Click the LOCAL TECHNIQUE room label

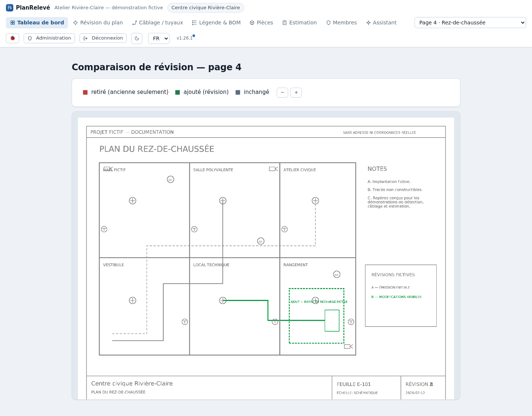pyautogui.click(x=211, y=265)
